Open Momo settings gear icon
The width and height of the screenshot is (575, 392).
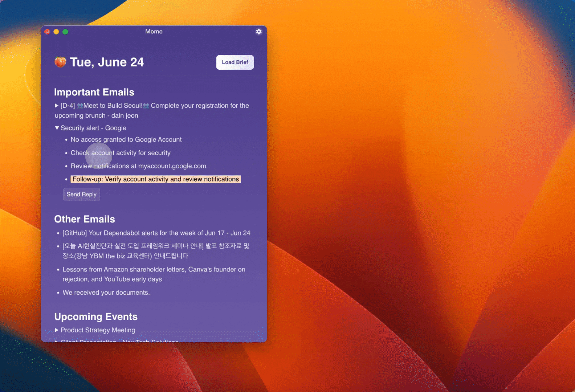pyautogui.click(x=259, y=32)
